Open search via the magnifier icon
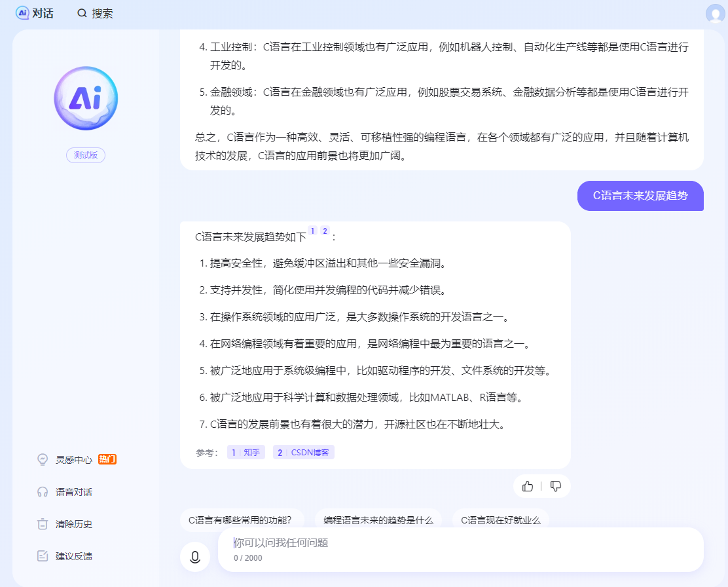Image resolution: width=728 pixels, height=587 pixels. (x=81, y=12)
